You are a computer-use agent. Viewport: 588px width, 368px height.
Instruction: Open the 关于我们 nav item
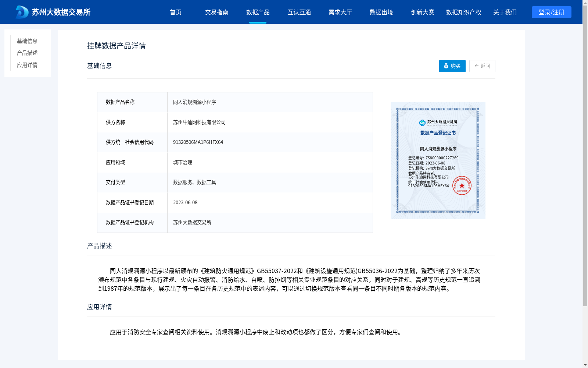coord(505,12)
